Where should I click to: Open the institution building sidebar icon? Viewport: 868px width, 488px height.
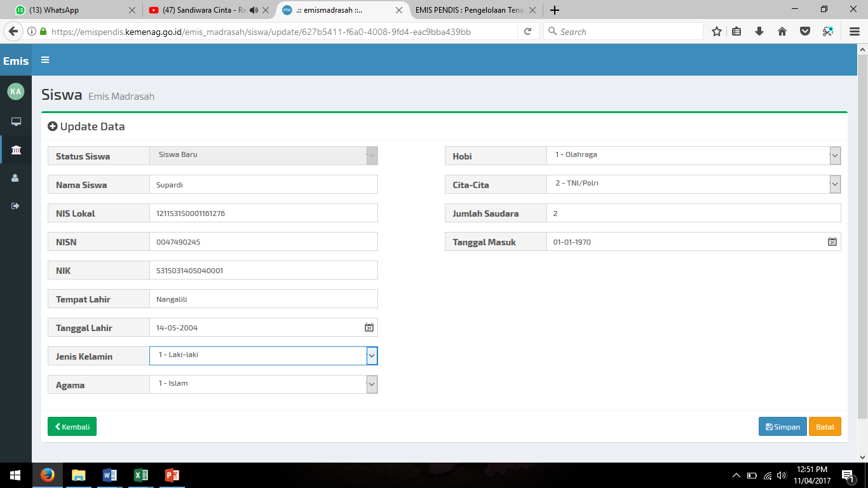(16, 150)
